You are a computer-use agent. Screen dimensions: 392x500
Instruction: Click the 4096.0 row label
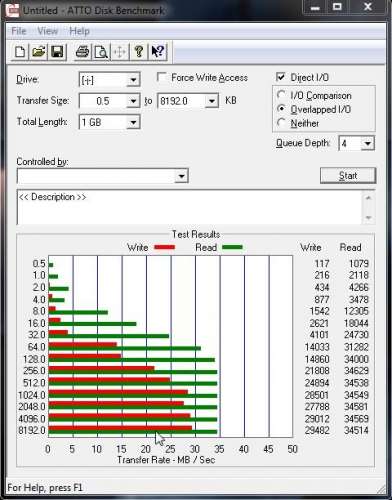32,419
